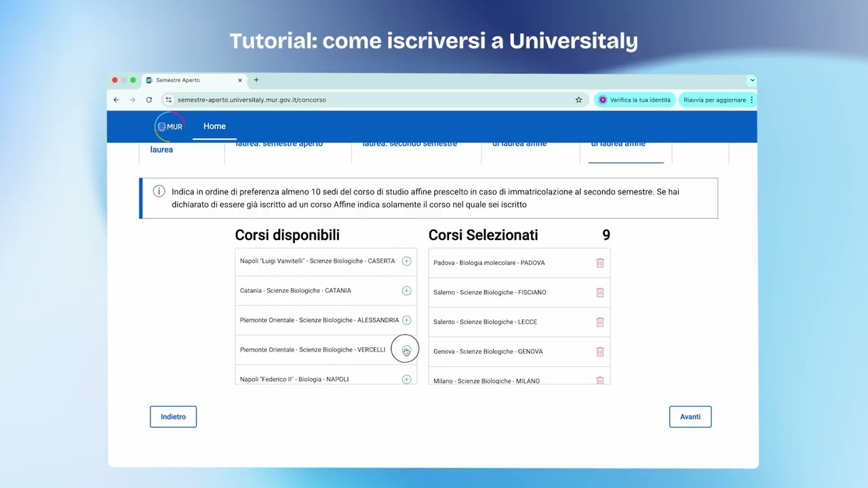Click browser forward arrow
Viewport: 868px width, 488px height.
(132, 100)
